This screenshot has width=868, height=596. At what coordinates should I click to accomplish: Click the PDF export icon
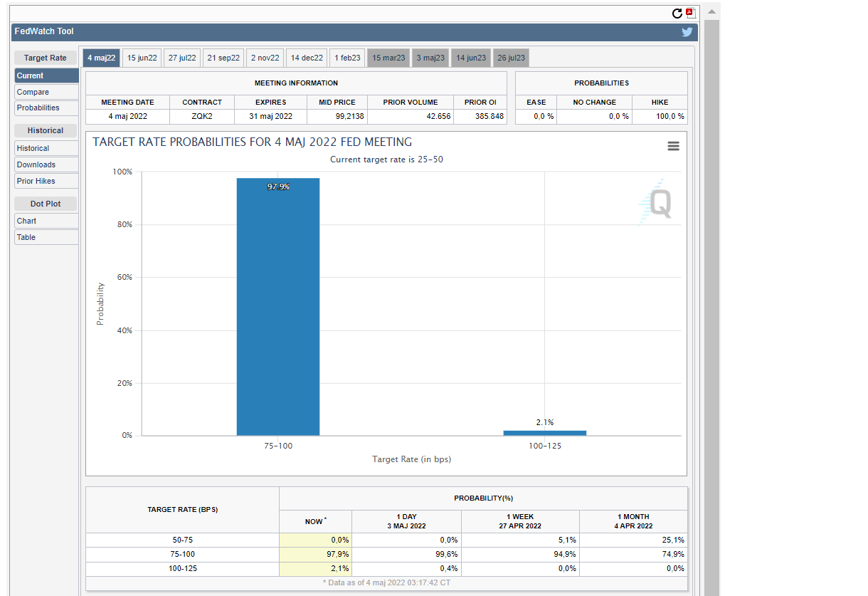pos(689,13)
